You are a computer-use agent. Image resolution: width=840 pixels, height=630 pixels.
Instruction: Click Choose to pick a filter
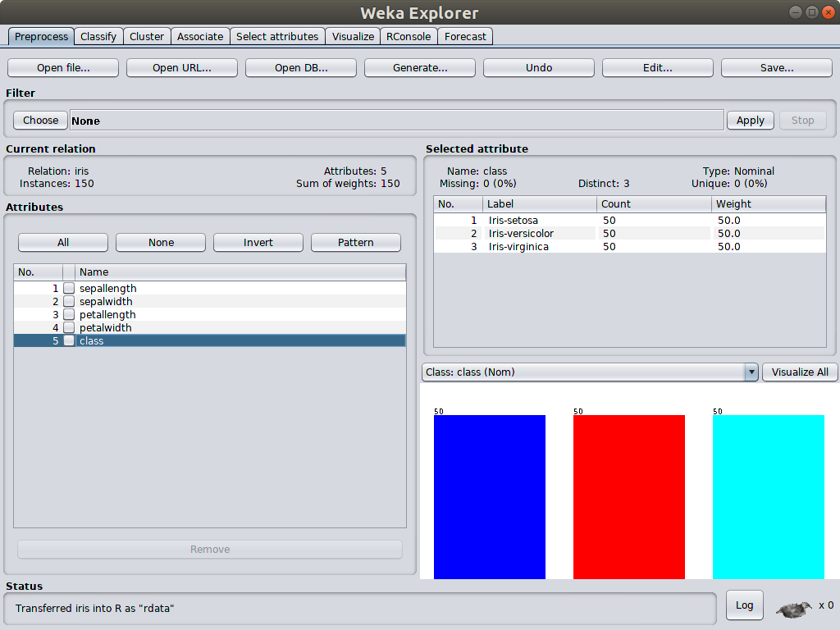coord(41,120)
